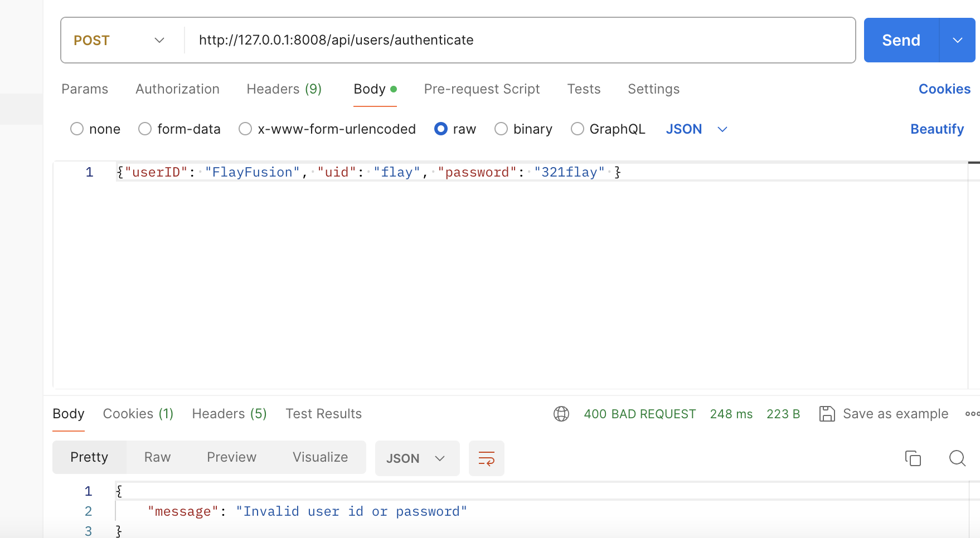Open the Send options dropdown arrow
This screenshot has height=538, width=980.
pyautogui.click(x=957, y=40)
